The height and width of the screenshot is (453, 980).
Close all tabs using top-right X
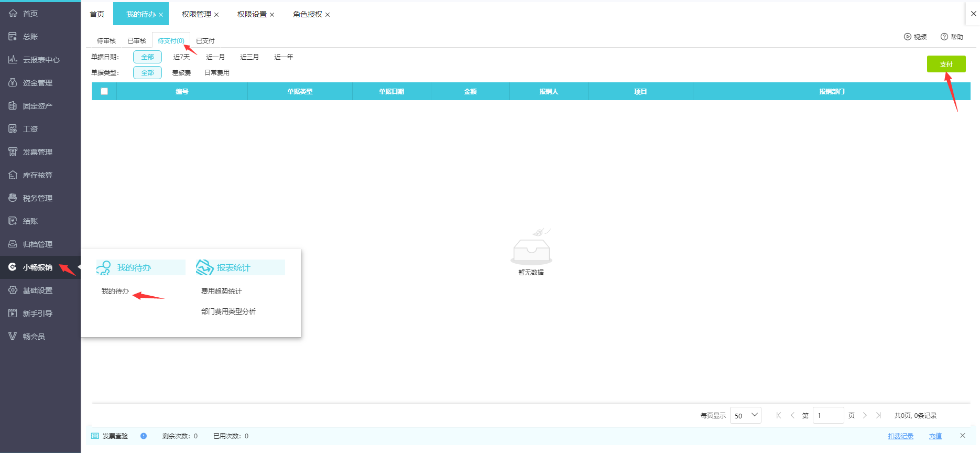(974, 14)
